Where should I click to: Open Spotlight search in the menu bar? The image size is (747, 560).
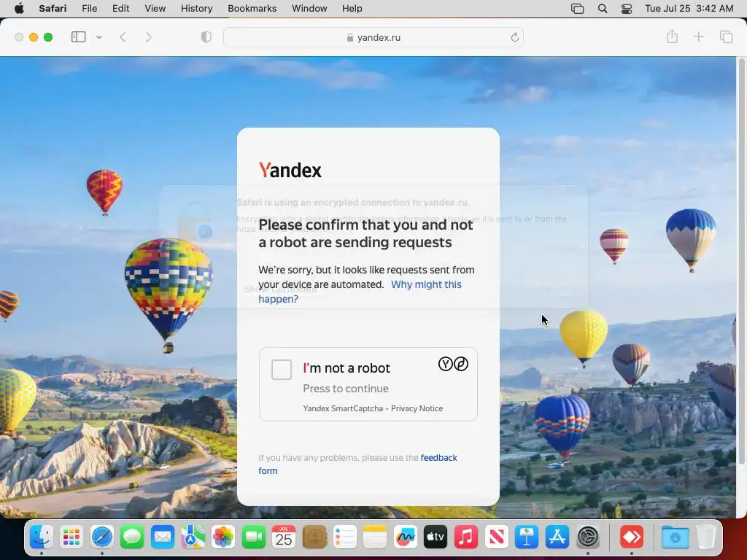tap(603, 9)
